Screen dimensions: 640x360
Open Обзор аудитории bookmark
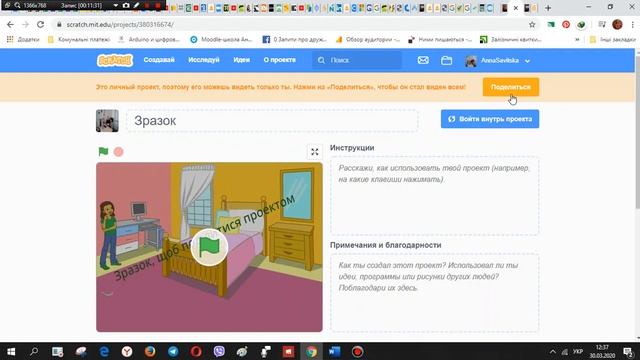pyautogui.click(x=367, y=39)
